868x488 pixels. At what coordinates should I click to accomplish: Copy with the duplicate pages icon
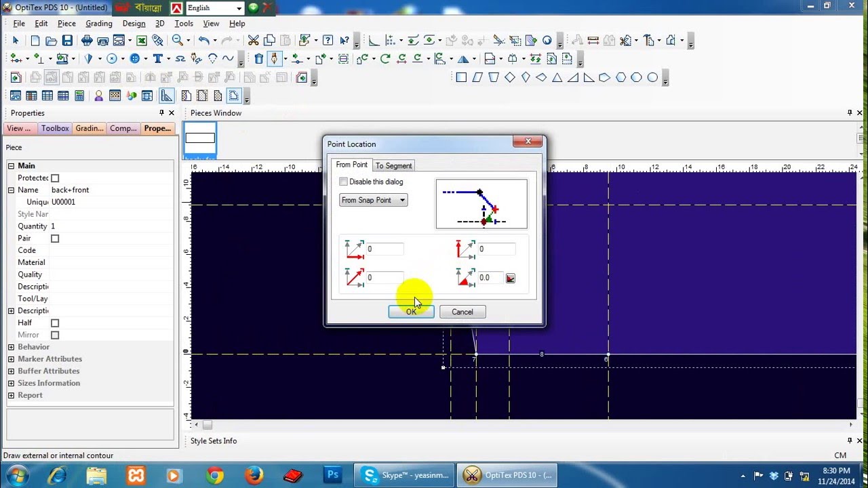click(x=269, y=41)
